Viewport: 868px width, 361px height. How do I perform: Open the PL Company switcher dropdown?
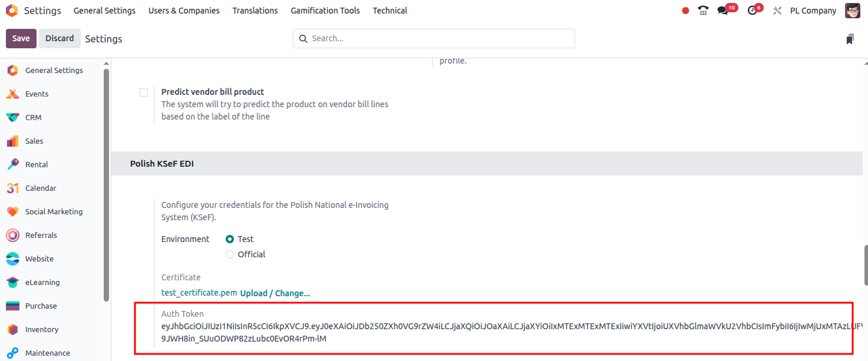coord(813,11)
